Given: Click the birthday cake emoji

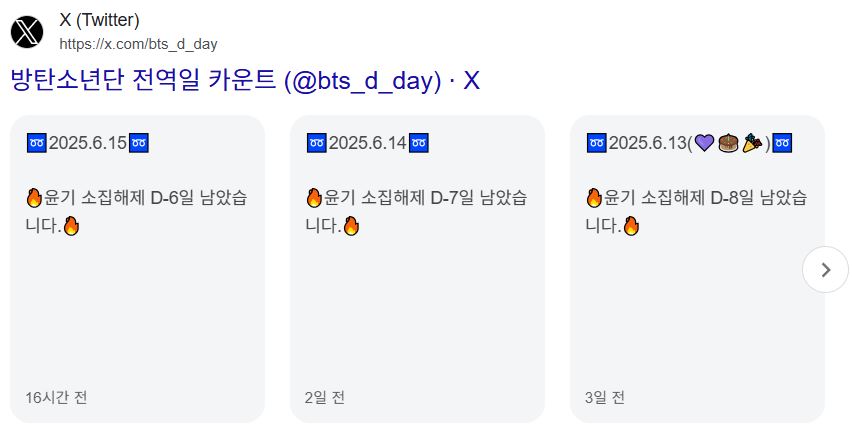Looking at the screenshot, I should pos(728,143).
